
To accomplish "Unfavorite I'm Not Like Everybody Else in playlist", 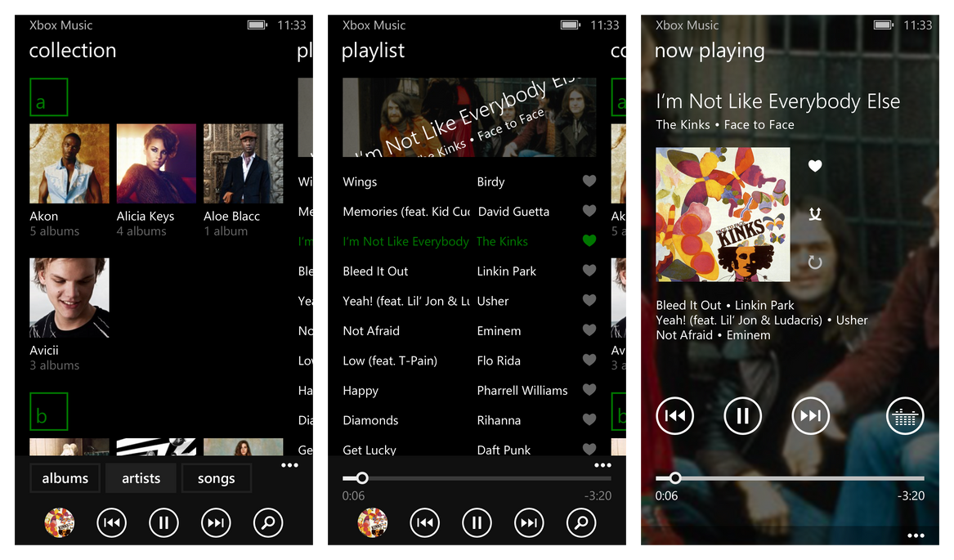I will coord(589,240).
